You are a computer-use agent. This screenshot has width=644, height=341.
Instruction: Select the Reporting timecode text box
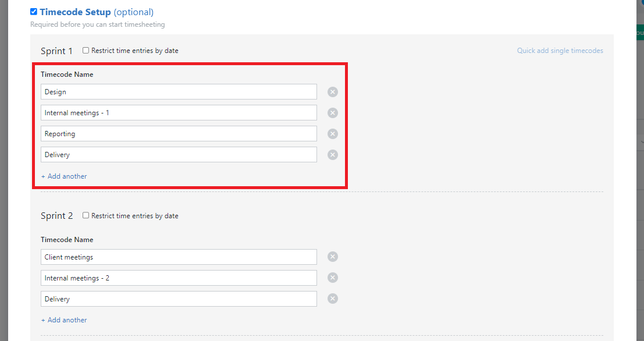[x=179, y=133]
